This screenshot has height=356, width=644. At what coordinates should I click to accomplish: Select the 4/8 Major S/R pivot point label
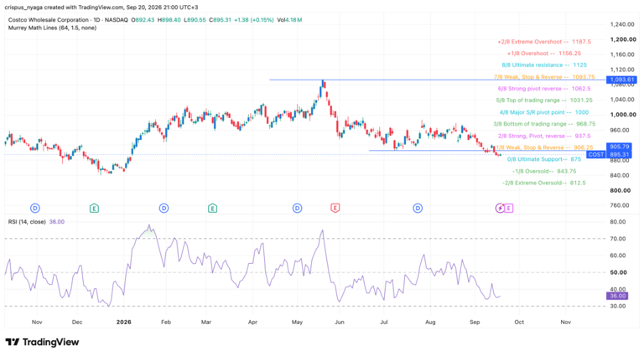point(544,112)
